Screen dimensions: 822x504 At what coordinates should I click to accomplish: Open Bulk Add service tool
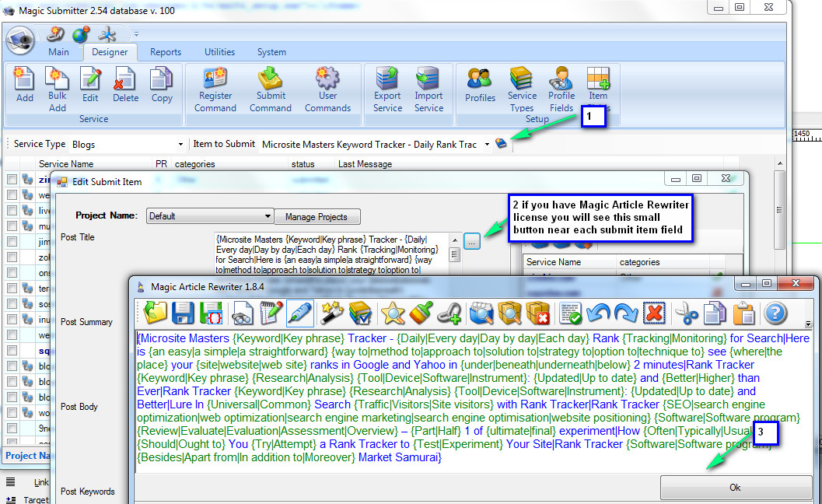point(57,89)
